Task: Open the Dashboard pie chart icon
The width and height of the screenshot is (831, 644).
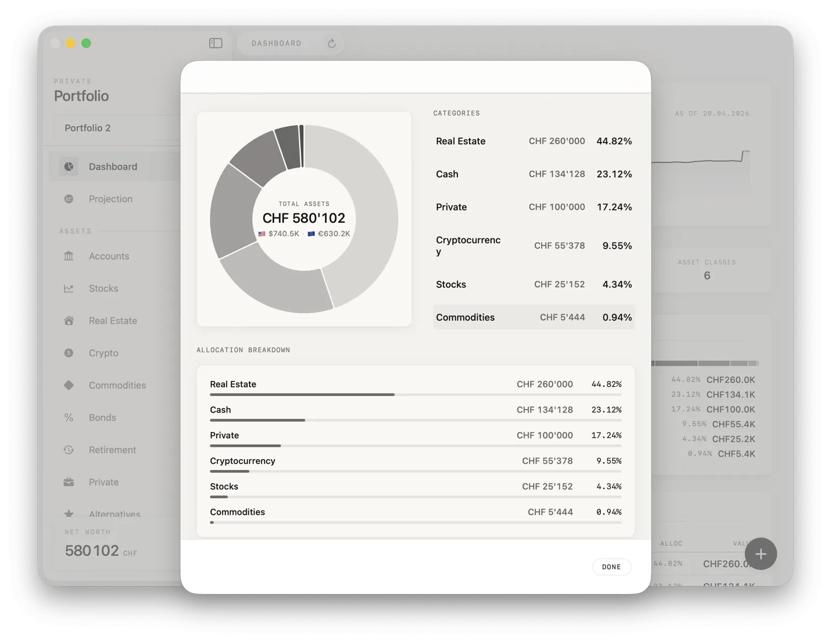Action: (x=68, y=166)
